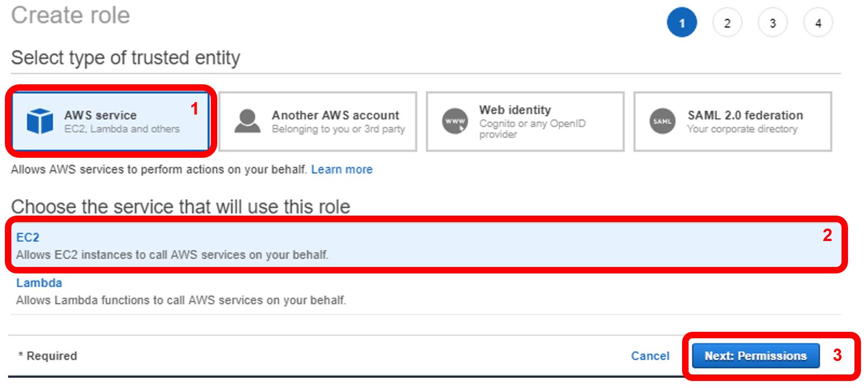
Task: Pick Another AWS account entity title
Action: pos(335,115)
